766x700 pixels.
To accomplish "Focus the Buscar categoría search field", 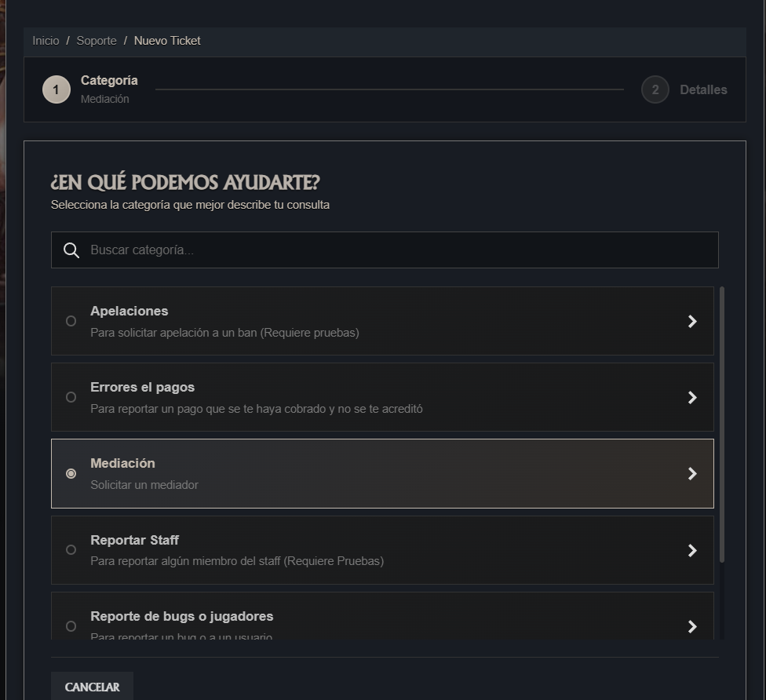I will coord(385,250).
